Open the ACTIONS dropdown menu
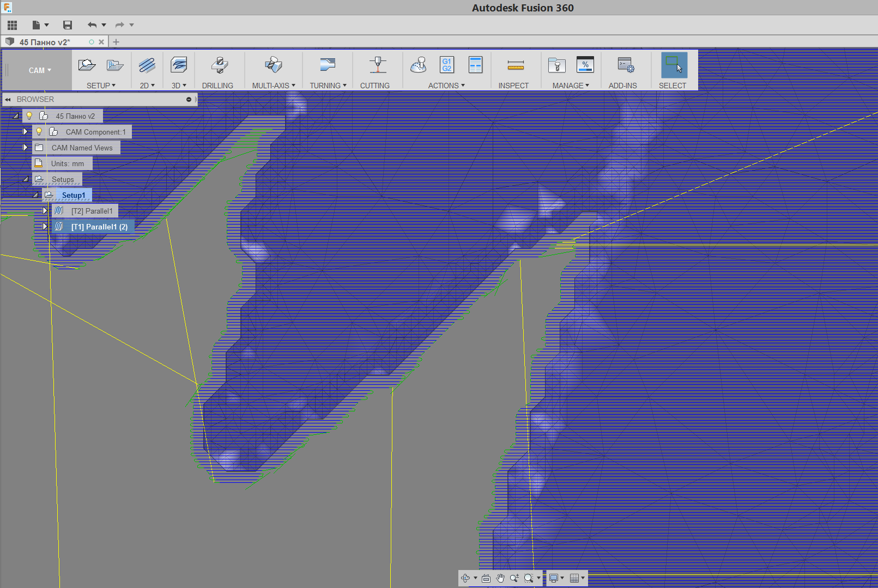 [x=446, y=86]
